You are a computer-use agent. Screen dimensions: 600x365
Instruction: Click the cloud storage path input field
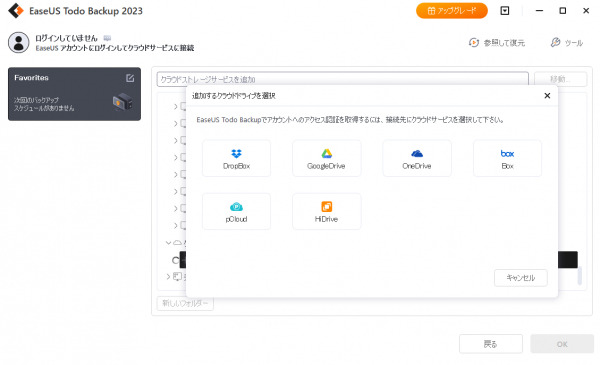pos(342,79)
